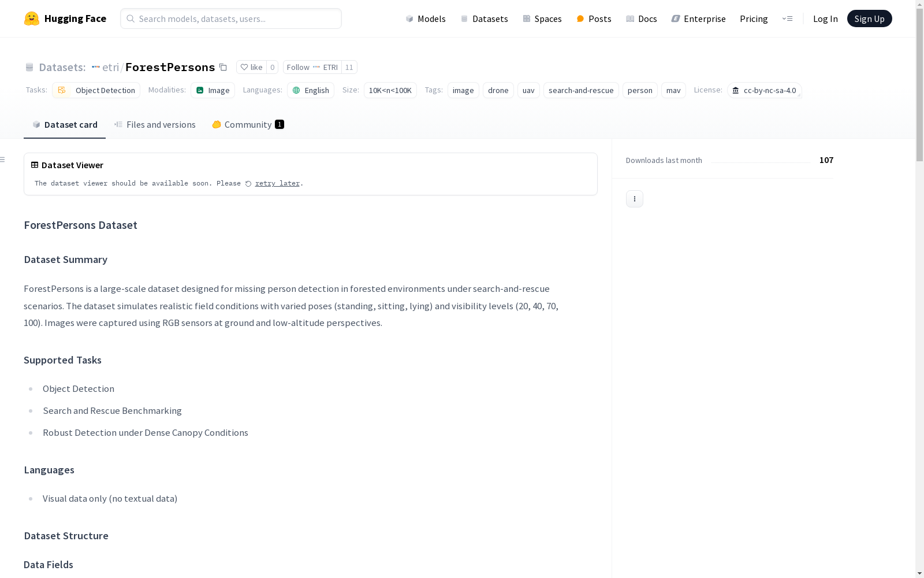Open the extra navigation menu icon

click(x=787, y=18)
